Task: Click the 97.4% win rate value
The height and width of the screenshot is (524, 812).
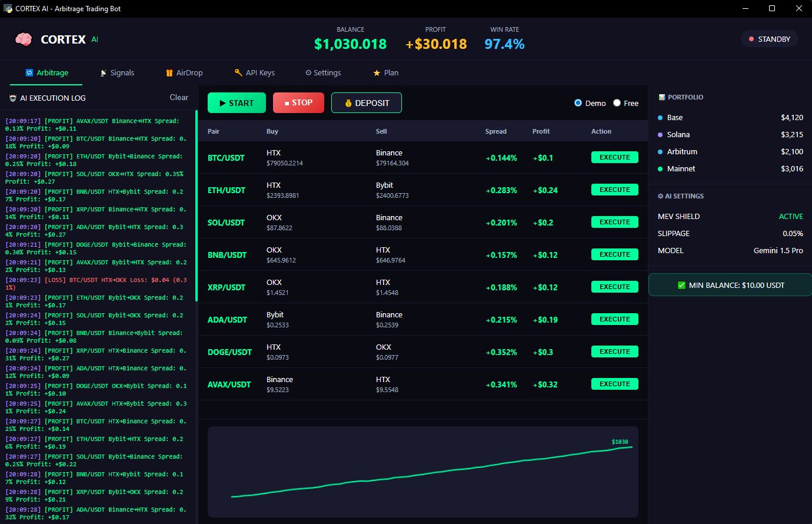Action: (x=504, y=44)
